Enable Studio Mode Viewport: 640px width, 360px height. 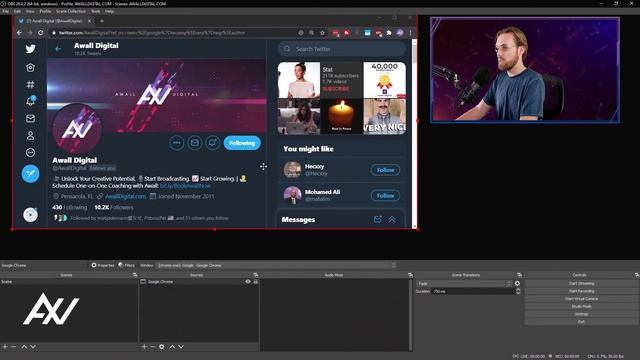pyautogui.click(x=581, y=306)
